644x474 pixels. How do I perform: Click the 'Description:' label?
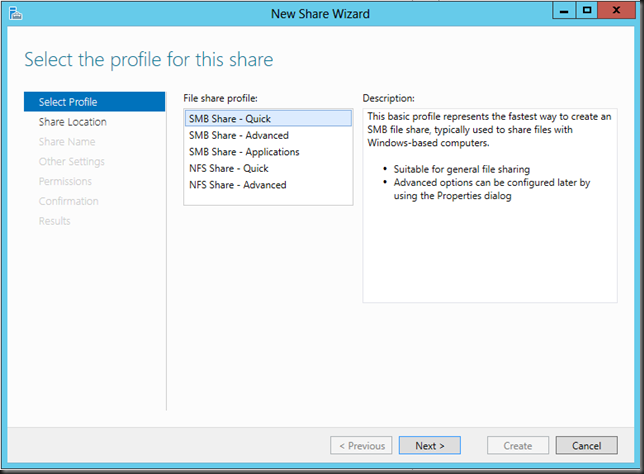tap(389, 98)
